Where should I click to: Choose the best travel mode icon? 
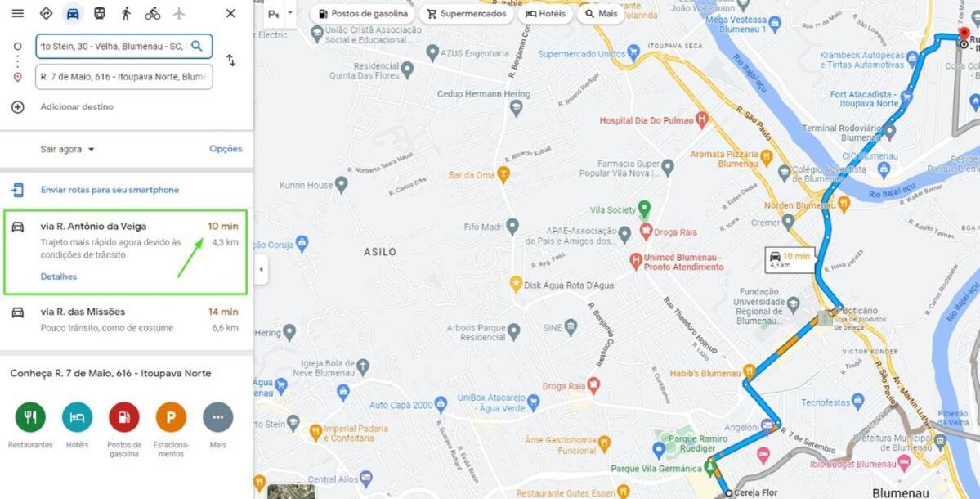coord(46,13)
